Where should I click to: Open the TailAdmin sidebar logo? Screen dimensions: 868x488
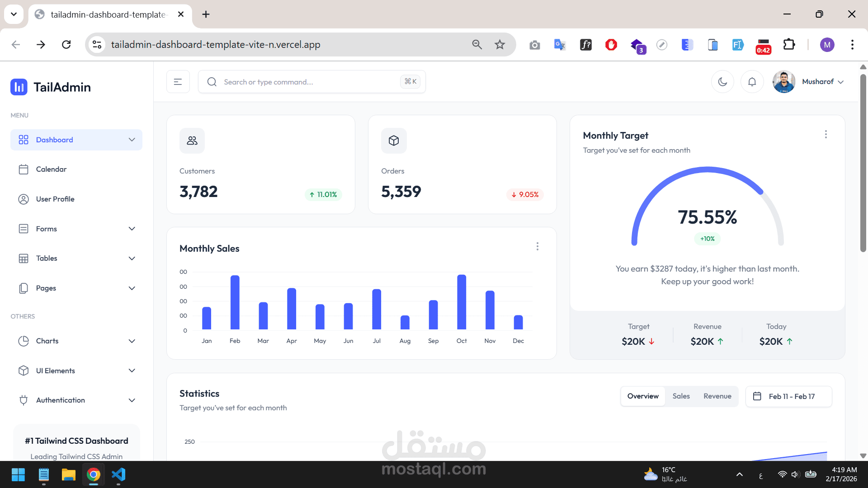coord(50,87)
